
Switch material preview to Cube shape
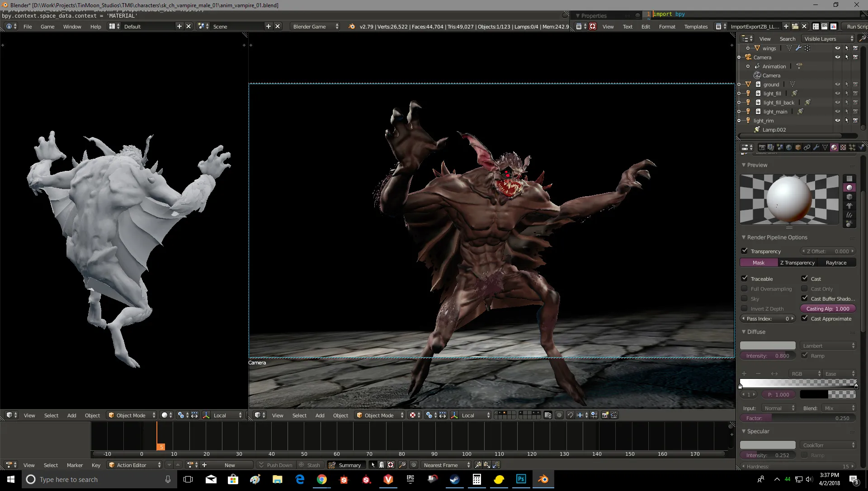click(x=849, y=197)
